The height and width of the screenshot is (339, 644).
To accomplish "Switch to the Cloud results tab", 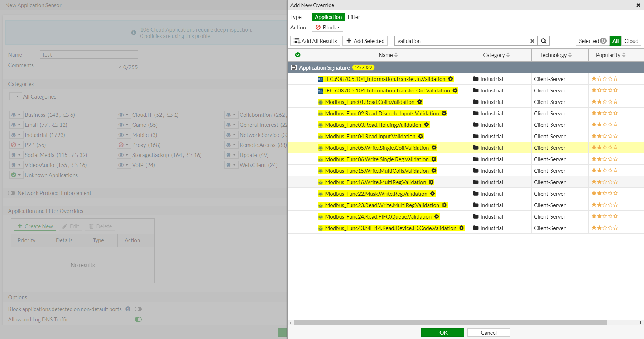I will (x=631, y=41).
